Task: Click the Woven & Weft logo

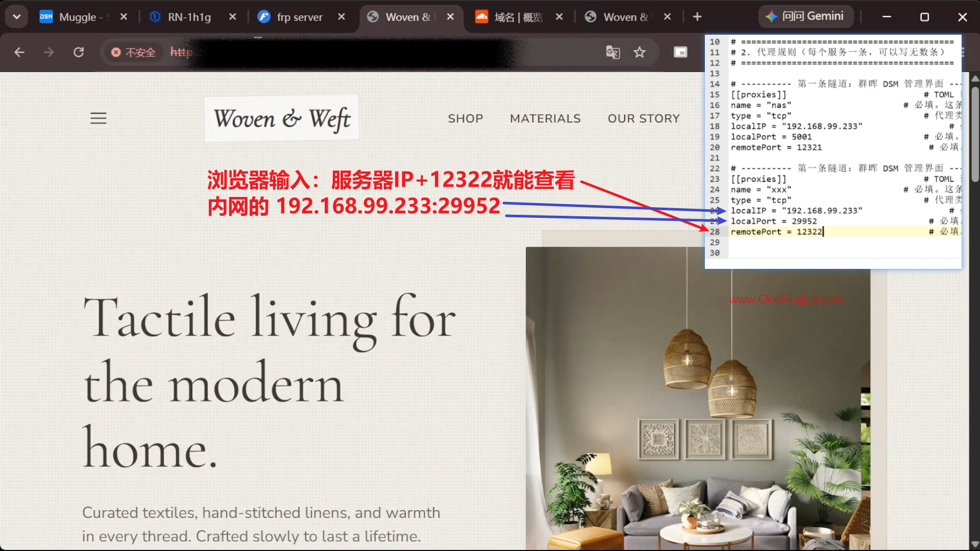Action: [282, 118]
